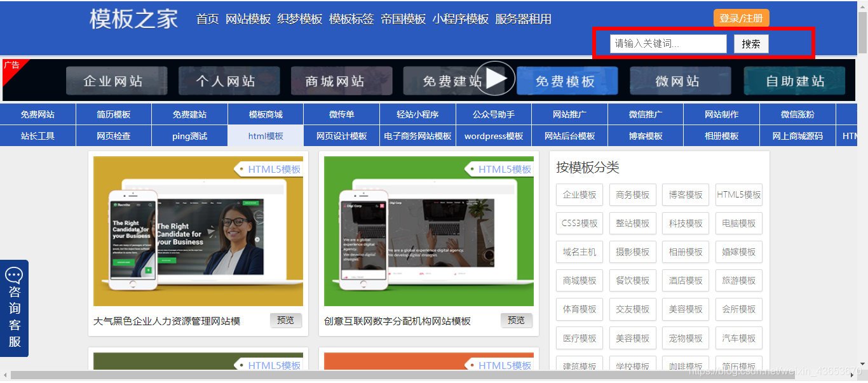The image size is (868, 383).
Task: Open the 网站后台模板 link
Action: point(569,136)
